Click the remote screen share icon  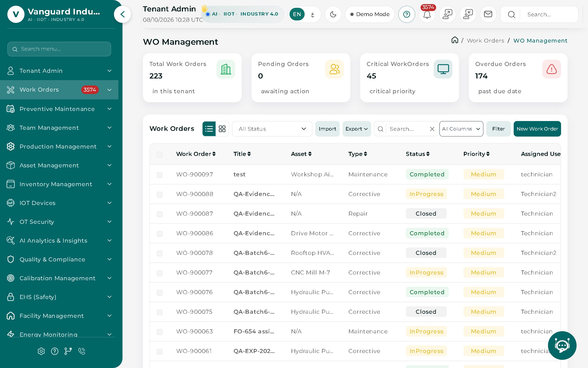click(447, 14)
